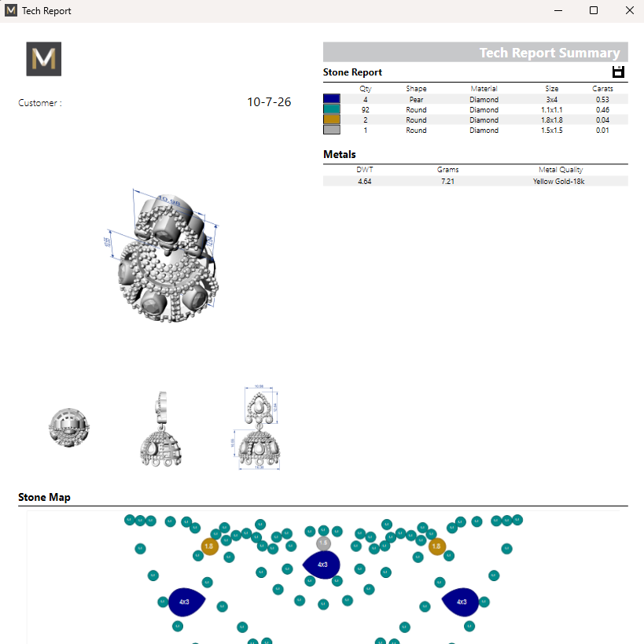Image resolution: width=644 pixels, height=644 pixels.
Task: Click the MatrixGold M logo image
Action: click(44, 59)
